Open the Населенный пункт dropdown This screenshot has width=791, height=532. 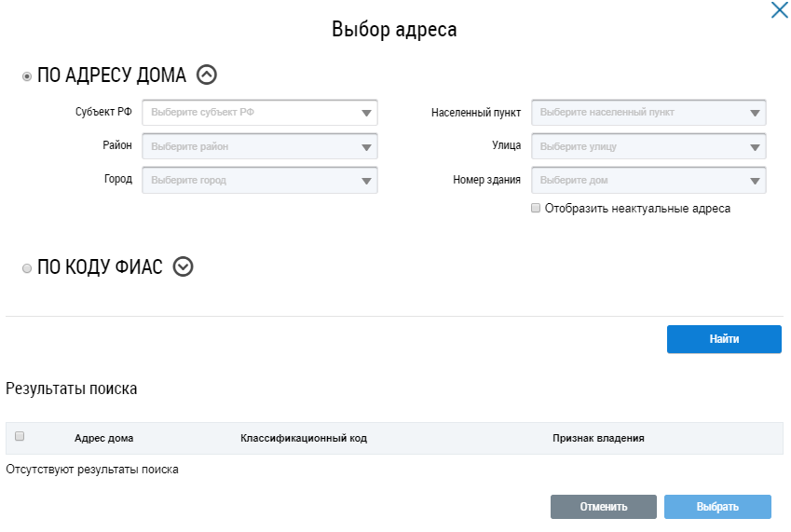648,114
